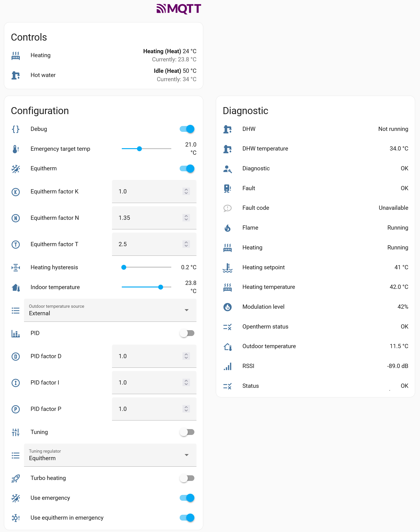Click the RSSI signal bars icon
This screenshot has height=532, width=420.
coord(227,366)
